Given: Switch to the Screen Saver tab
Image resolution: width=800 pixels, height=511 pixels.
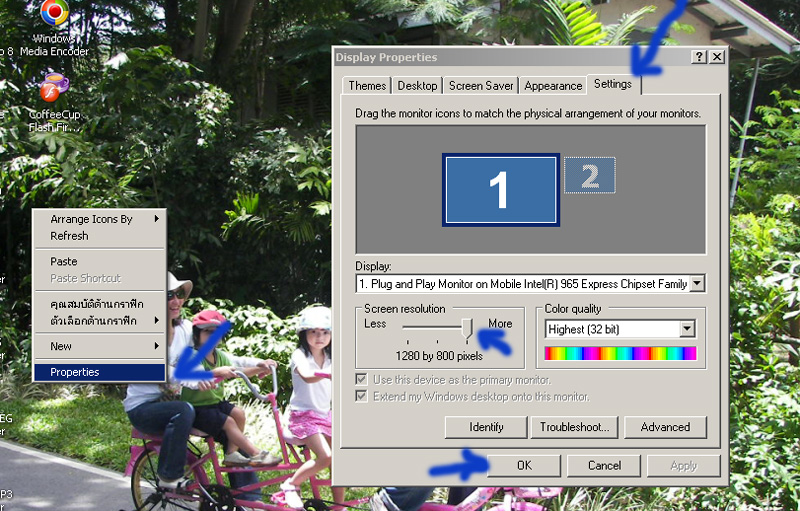Looking at the screenshot, I should point(481,86).
